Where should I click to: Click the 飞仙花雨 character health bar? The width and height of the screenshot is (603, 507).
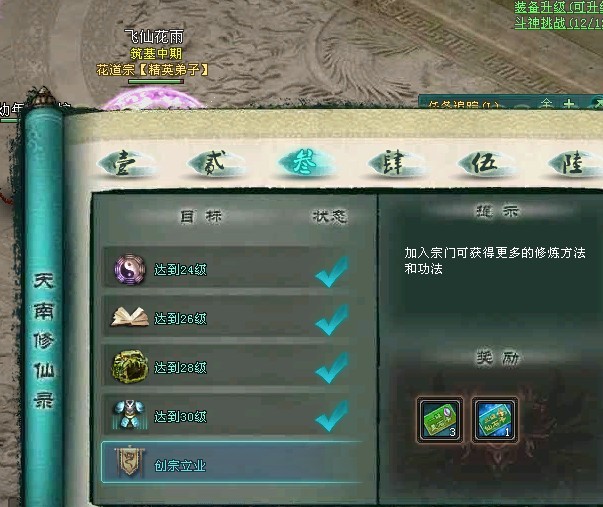[156, 81]
